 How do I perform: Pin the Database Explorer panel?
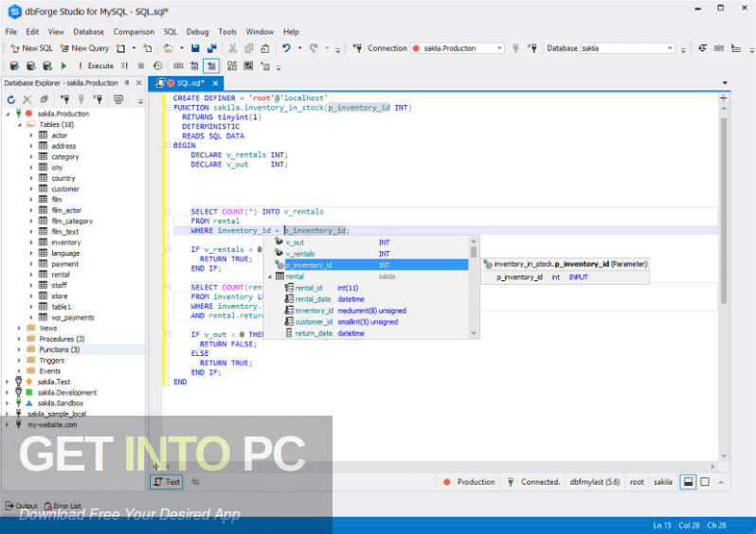(x=127, y=83)
